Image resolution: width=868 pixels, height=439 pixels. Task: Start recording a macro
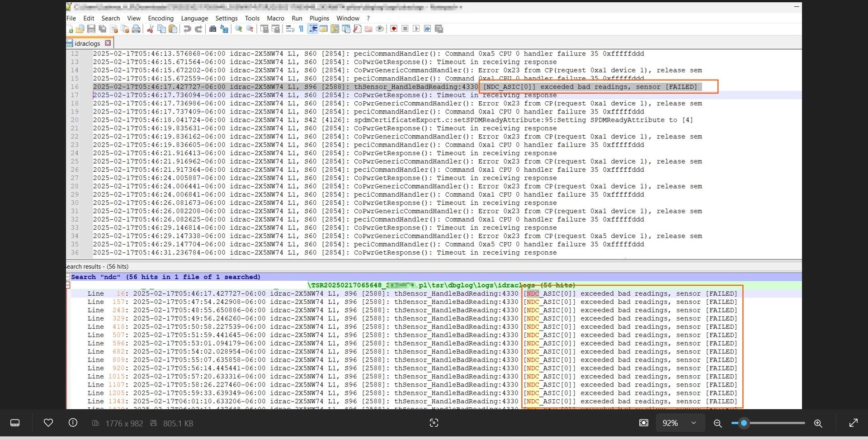point(394,28)
